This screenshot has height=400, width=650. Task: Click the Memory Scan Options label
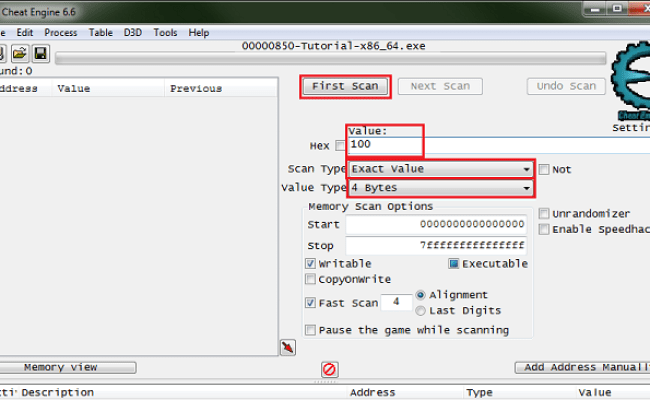pyautogui.click(x=370, y=206)
